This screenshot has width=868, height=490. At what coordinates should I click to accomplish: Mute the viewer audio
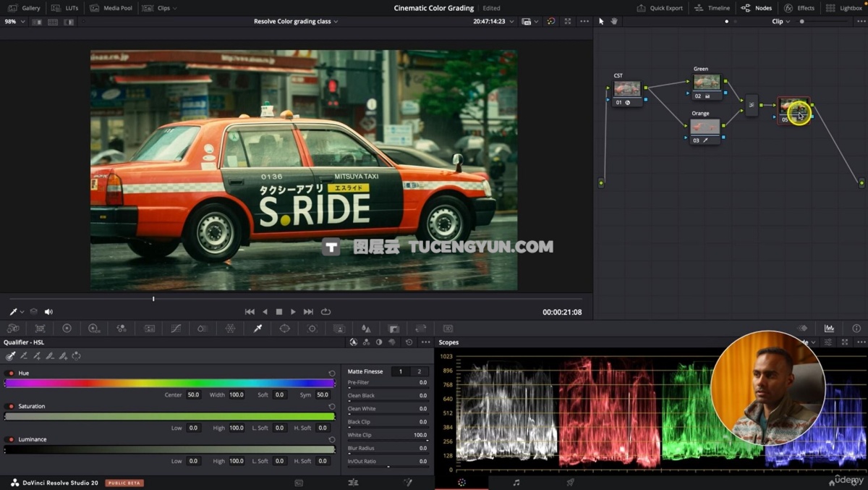click(x=48, y=312)
